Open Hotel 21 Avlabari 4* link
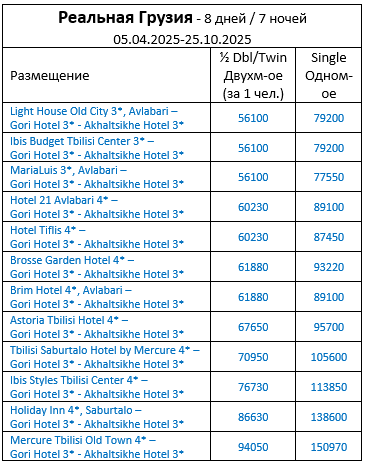This screenshot has height=464, width=366. tap(59, 200)
